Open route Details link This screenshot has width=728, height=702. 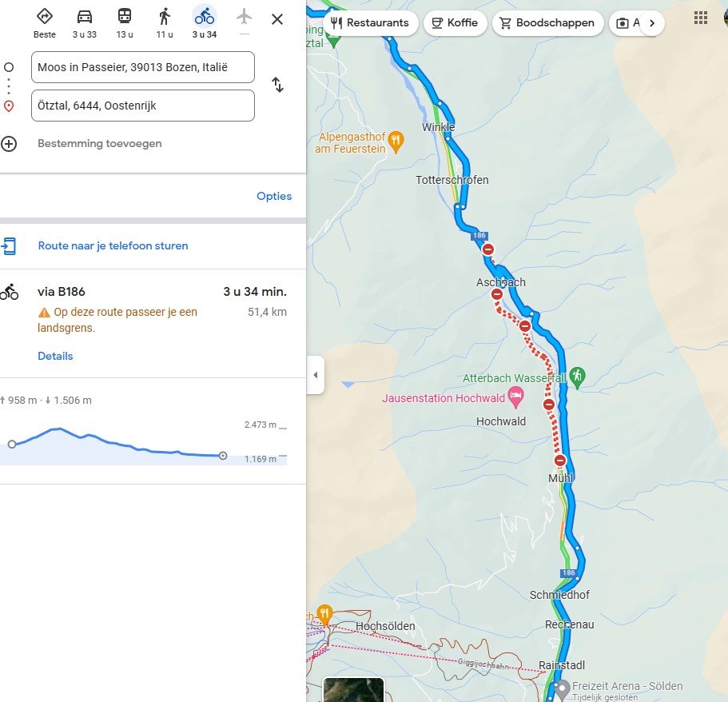(55, 356)
